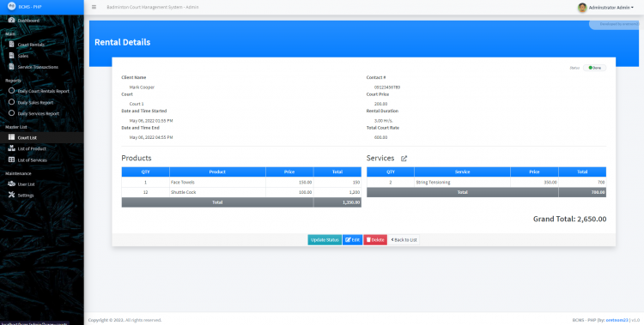The width and height of the screenshot is (644, 325).
Task: Click the List of Services icon
Action: click(11, 160)
